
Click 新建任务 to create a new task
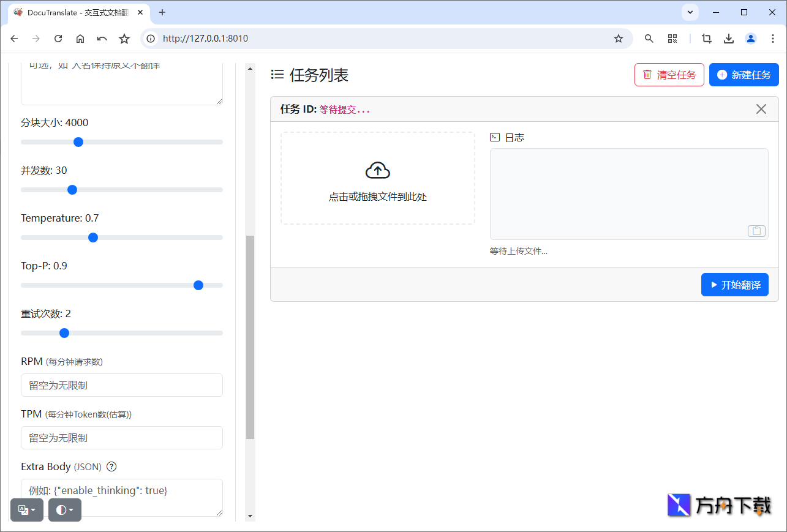click(x=744, y=74)
